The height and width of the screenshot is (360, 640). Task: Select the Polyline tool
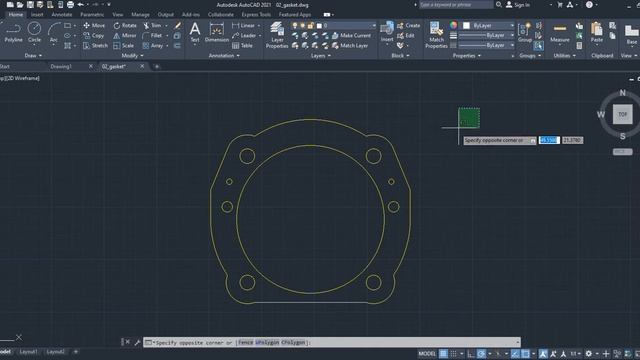coord(13,32)
